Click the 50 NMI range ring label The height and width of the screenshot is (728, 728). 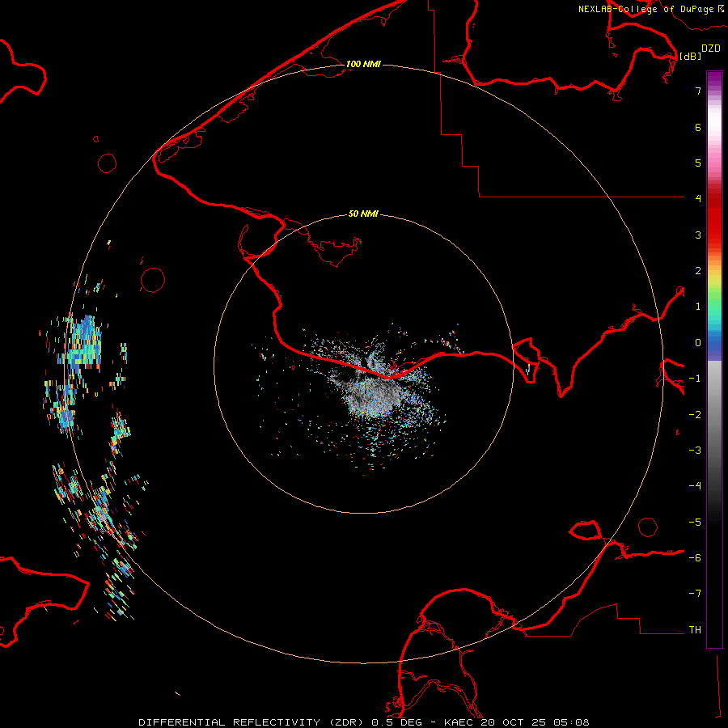click(x=363, y=214)
